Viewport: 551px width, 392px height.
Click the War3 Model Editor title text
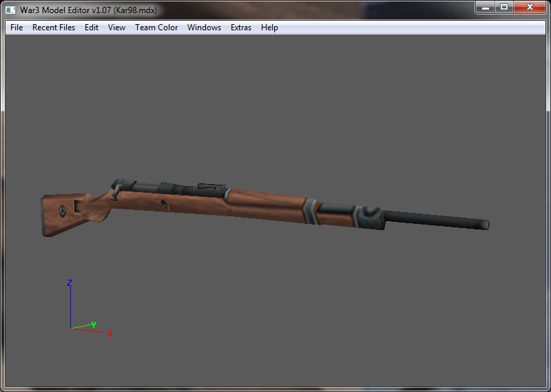(x=89, y=10)
